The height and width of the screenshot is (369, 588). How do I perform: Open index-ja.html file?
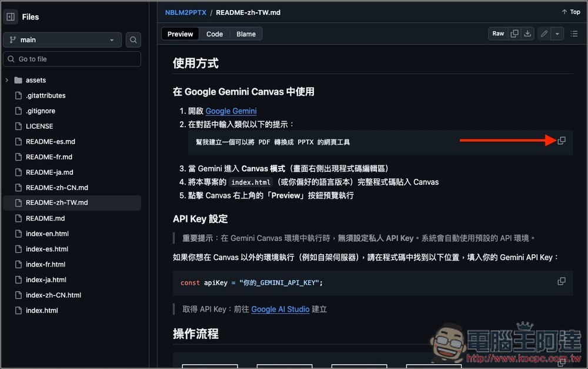click(x=46, y=280)
